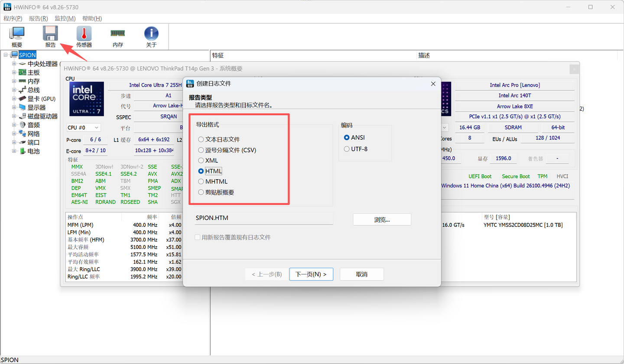
Task: Click the 音频 audio tree icon
Action: [23, 125]
